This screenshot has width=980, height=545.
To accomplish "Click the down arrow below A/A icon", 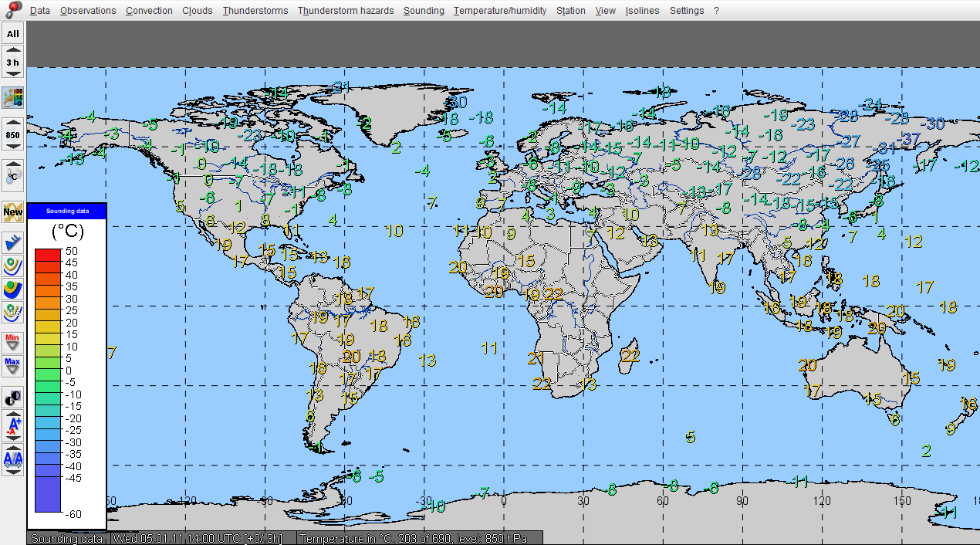I will [13, 471].
